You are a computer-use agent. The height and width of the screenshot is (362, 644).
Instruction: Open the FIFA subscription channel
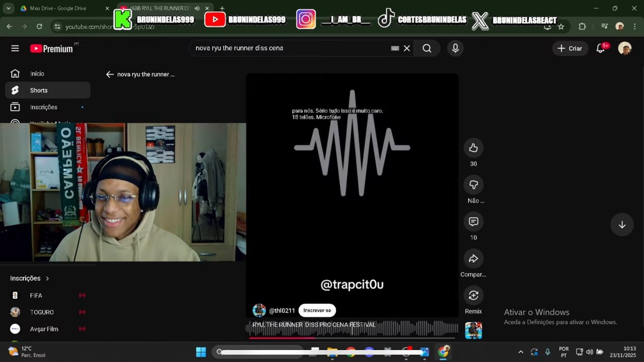(x=48, y=296)
